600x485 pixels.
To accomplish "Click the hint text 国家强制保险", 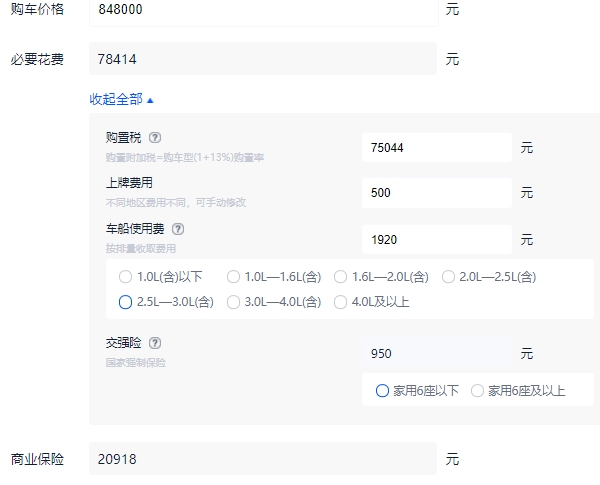I will (x=136, y=363).
